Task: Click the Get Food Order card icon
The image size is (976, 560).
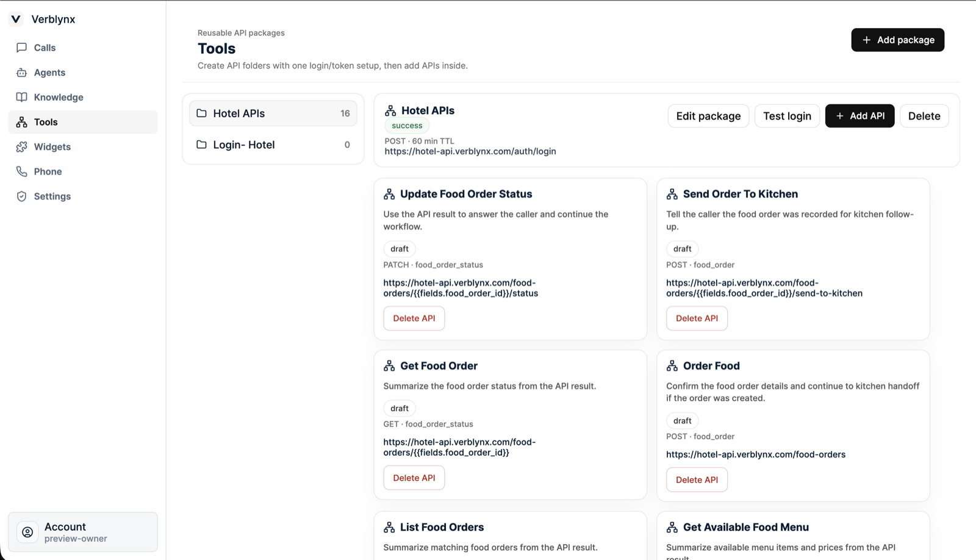Action: click(x=389, y=366)
